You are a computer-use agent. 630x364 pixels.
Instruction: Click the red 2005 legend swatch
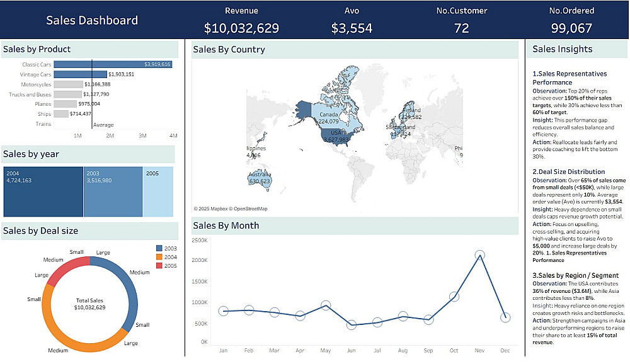159,266
